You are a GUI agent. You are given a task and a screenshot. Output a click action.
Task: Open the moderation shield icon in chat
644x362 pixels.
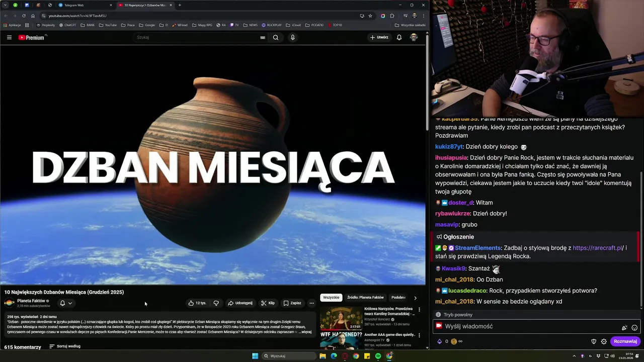[x=594, y=341]
